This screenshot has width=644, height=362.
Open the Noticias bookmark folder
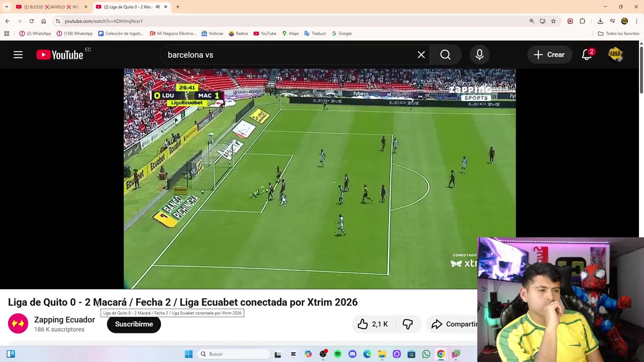pyautogui.click(x=212, y=34)
